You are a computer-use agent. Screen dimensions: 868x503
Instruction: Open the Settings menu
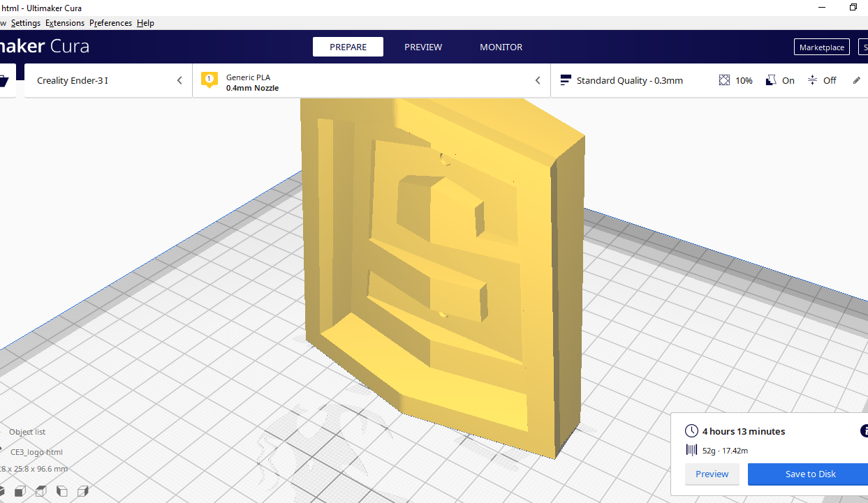click(26, 23)
